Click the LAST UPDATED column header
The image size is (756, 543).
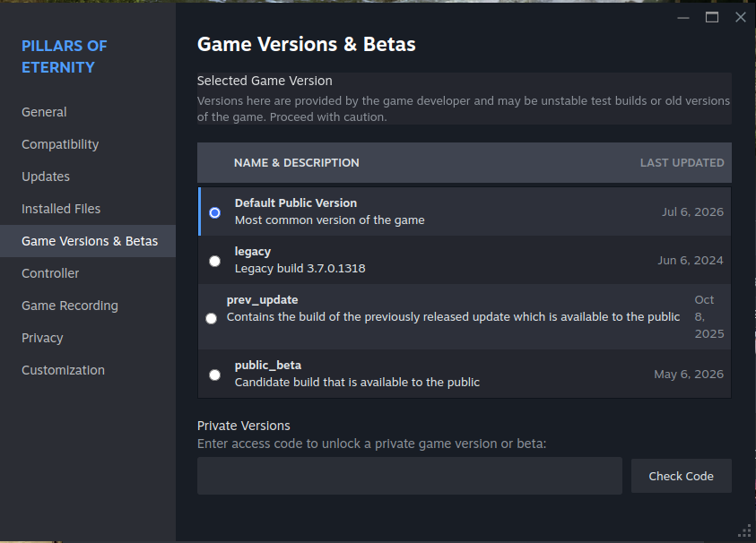682,163
